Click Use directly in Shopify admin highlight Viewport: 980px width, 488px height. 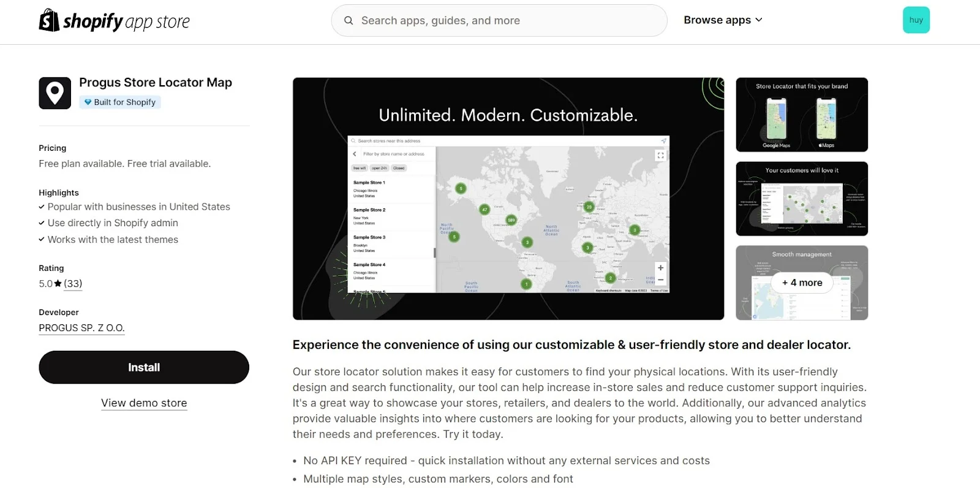(113, 223)
